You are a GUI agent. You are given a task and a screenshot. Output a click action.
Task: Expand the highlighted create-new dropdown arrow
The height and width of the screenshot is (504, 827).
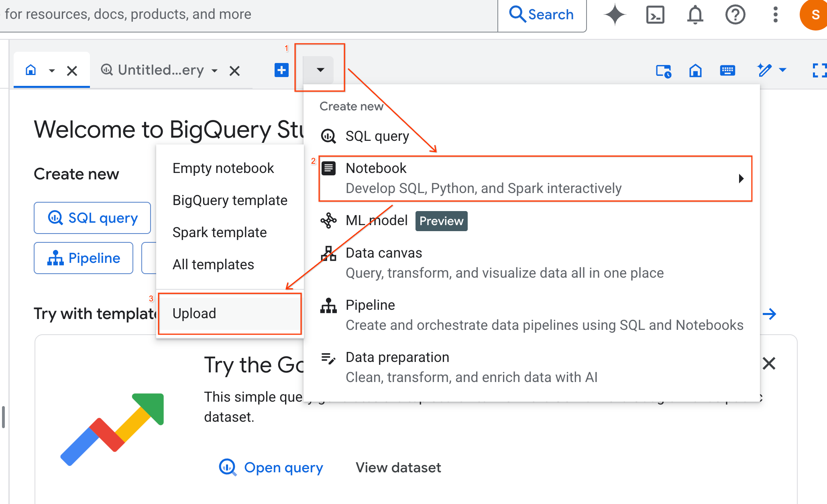pyautogui.click(x=319, y=70)
